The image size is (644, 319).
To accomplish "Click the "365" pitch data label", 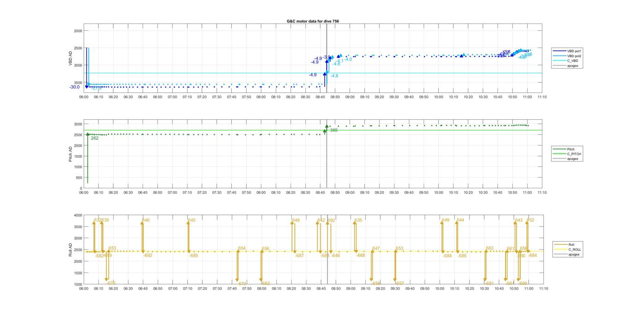I will [x=333, y=130].
